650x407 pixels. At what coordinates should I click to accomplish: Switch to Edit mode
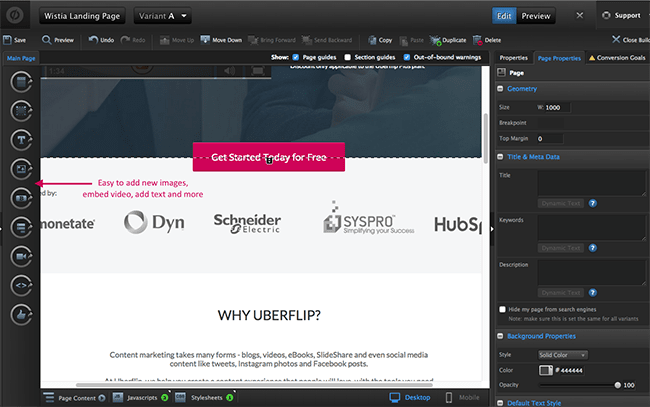(504, 16)
